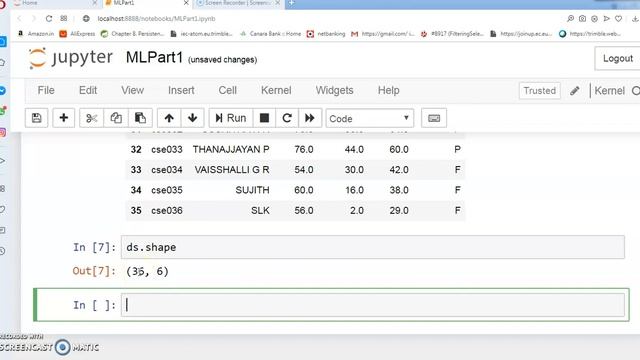Click the cse036 table cell

pyautogui.click(x=167, y=211)
